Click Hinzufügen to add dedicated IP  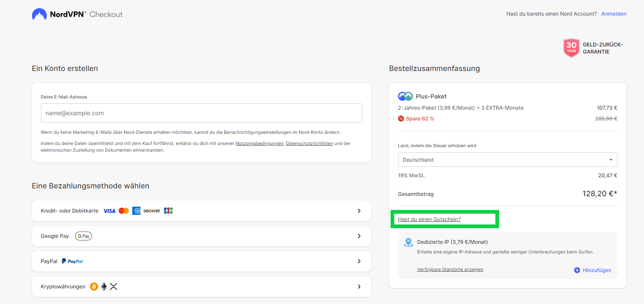coord(597,270)
